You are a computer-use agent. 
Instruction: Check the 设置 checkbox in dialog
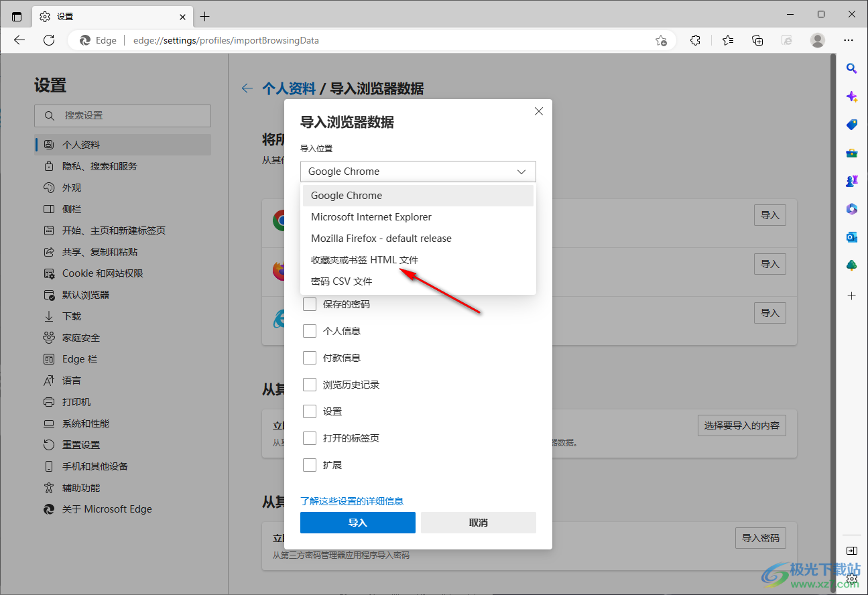click(x=310, y=411)
